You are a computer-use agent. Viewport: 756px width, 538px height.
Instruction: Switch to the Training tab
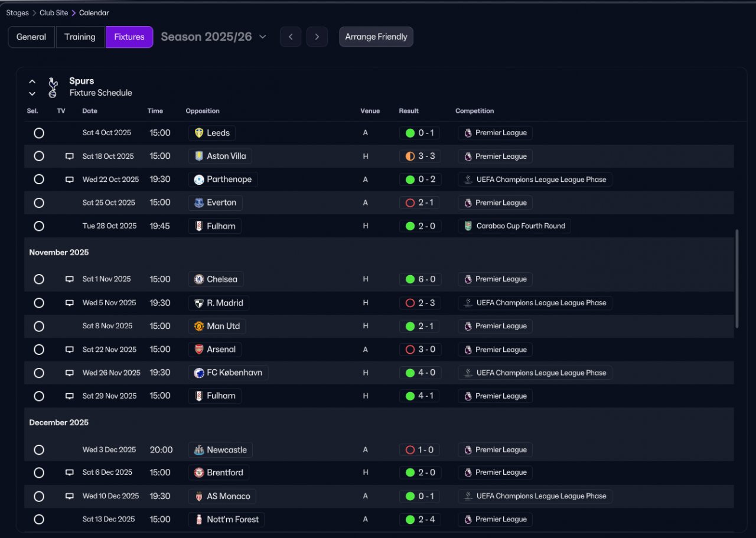click(x=80, y=37)
